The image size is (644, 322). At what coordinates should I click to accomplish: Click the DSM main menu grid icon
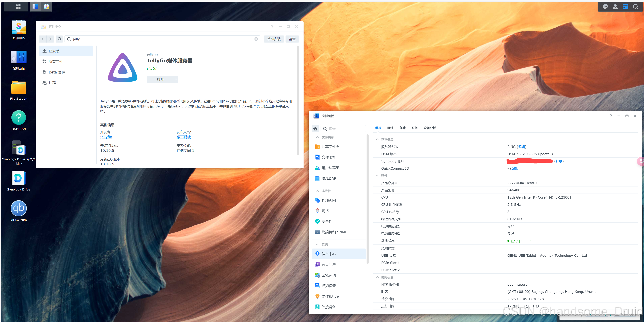[x=18, y=7]
